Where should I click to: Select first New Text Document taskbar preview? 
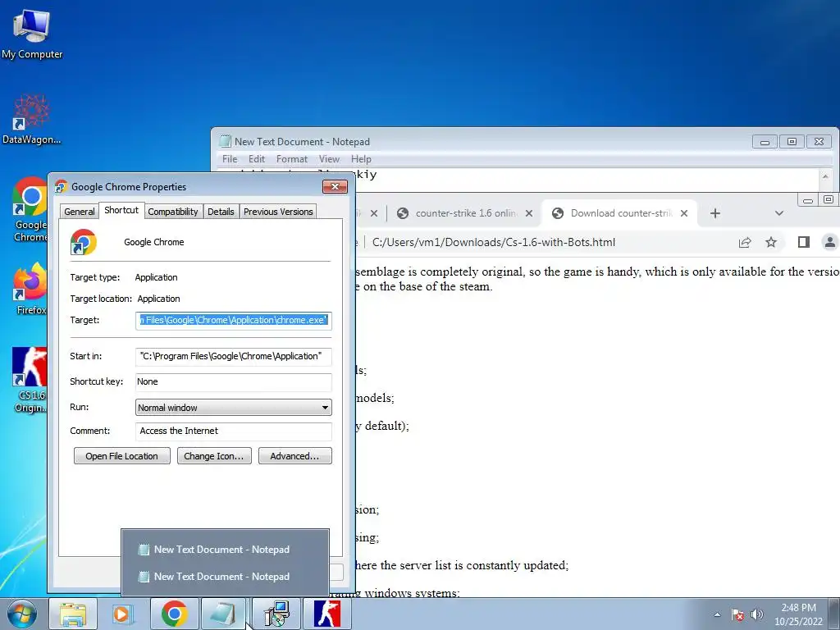click(x=225, y=550)
